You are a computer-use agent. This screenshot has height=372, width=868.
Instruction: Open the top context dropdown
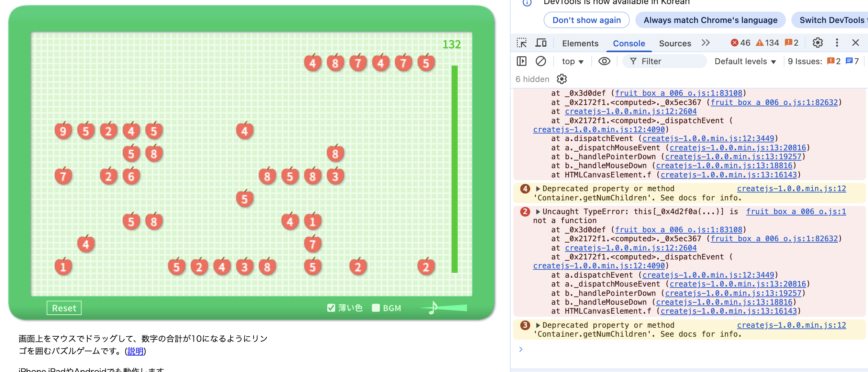572,61
